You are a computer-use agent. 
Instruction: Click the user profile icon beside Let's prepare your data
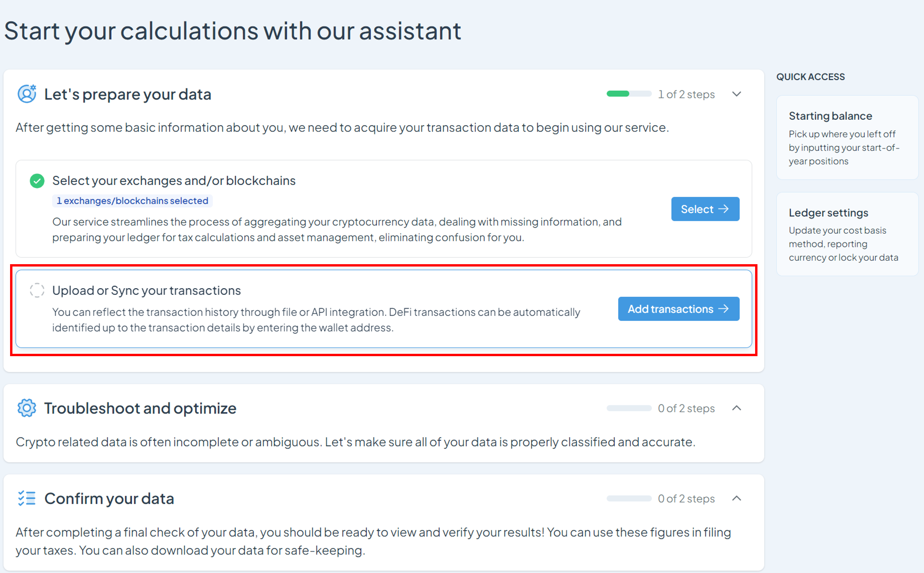coord(27,94)
